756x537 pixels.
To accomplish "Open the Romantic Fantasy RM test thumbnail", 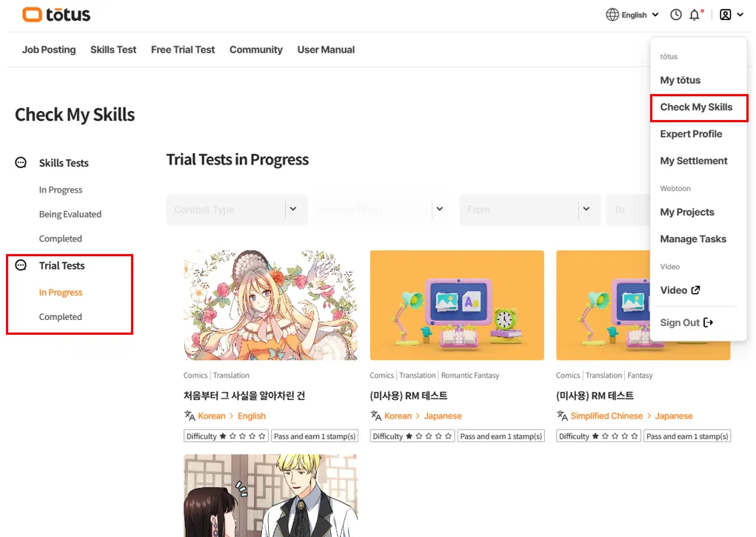I will tap(457, 305).
